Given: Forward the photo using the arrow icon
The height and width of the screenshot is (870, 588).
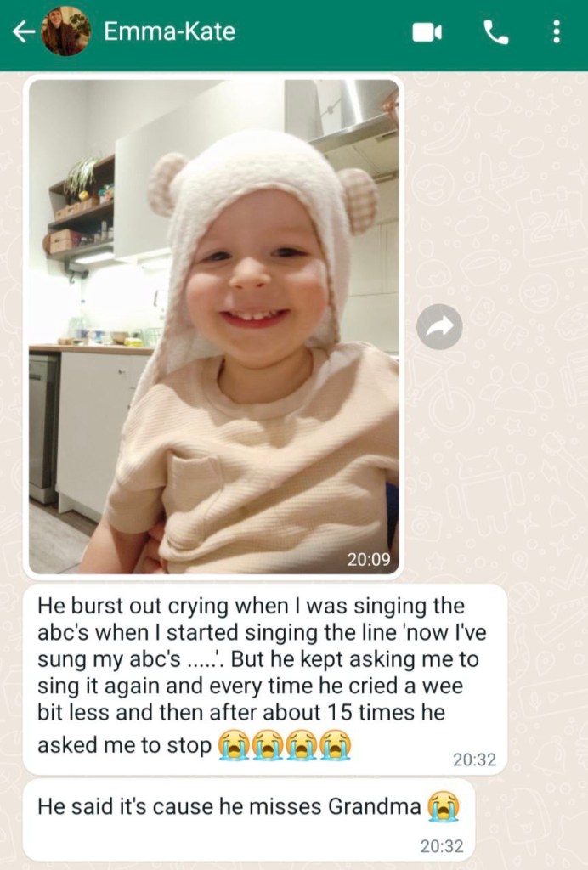Looking at the screenshot, I should [x=439, y=327].
